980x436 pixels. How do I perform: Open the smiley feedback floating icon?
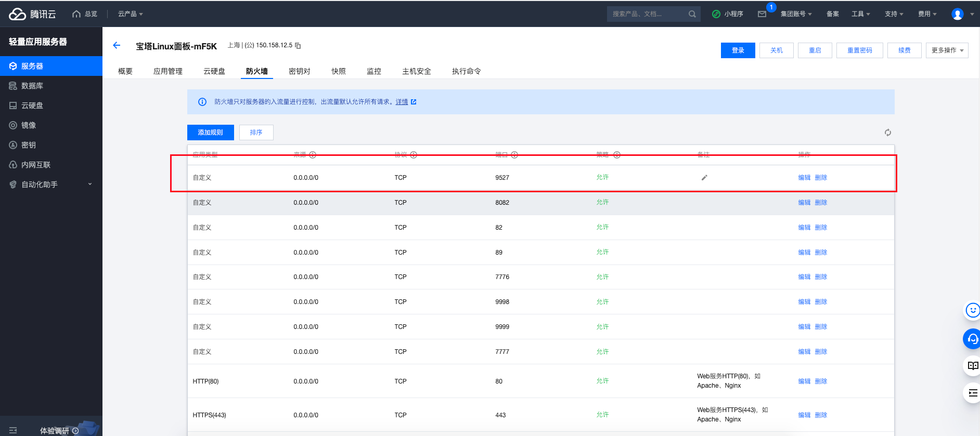(972, 311)
